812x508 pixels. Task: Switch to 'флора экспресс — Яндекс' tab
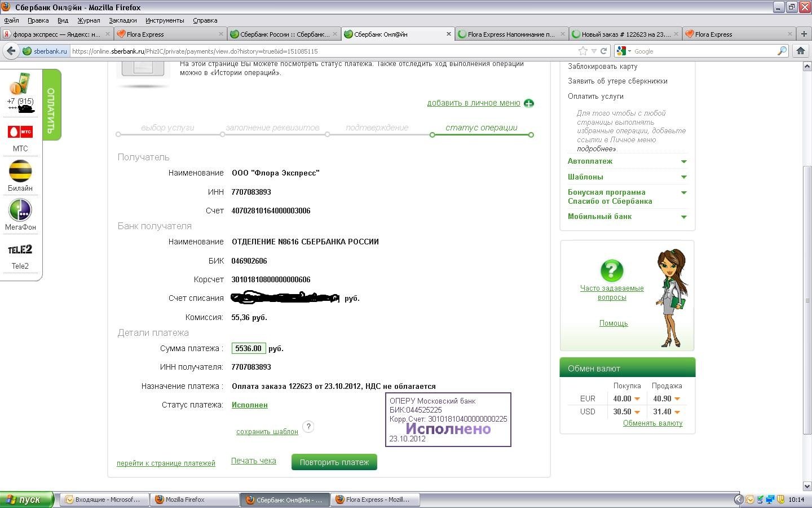56,34
